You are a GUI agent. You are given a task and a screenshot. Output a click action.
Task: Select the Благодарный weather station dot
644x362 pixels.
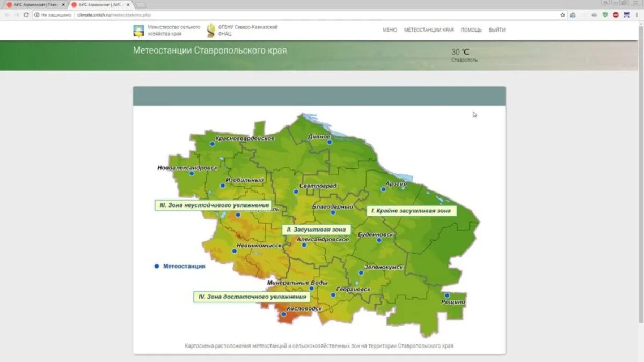(x=333, y=212)
